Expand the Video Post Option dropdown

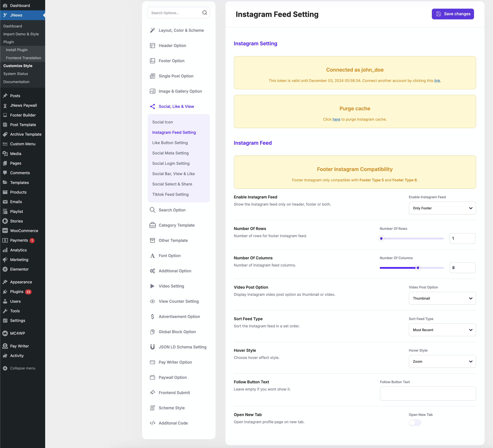tap(442, 298)
